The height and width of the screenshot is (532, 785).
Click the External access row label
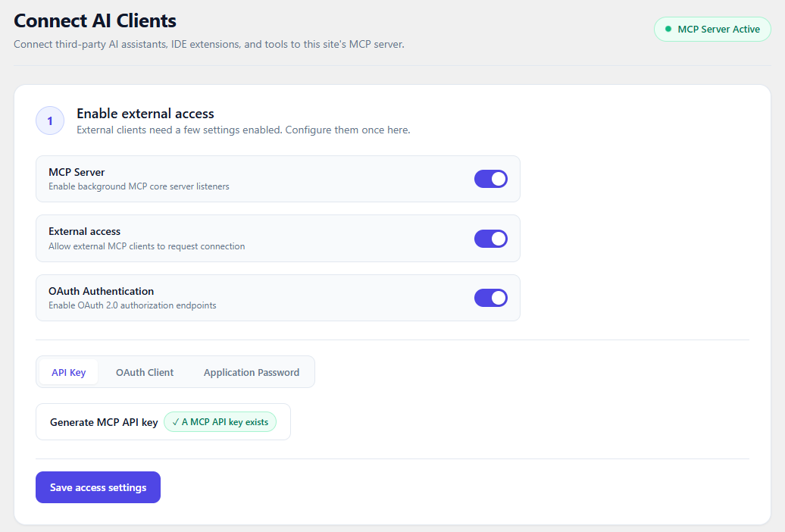pyautogui.click(x=85, y=231)
